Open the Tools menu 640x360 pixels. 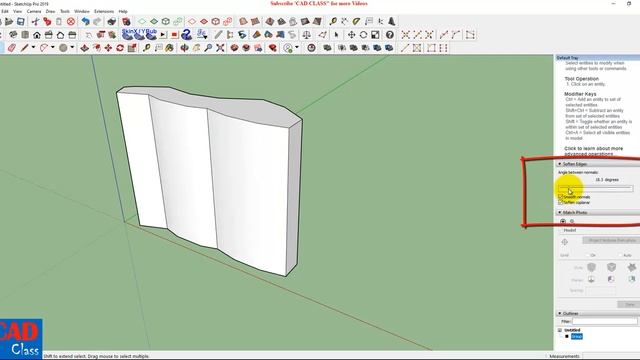(x=65, y=11)
